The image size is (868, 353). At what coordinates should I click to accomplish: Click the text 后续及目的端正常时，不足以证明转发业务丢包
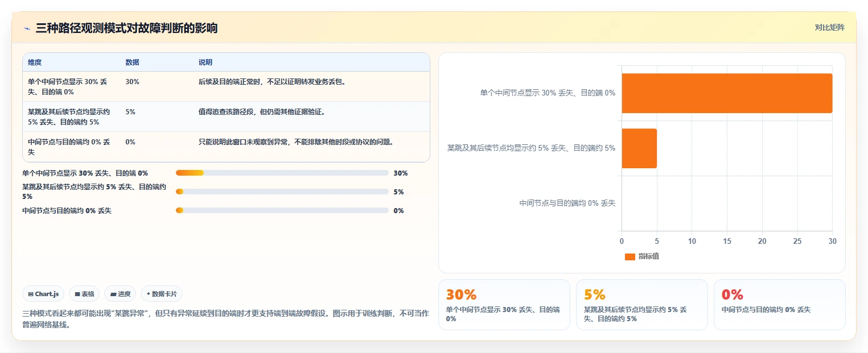pos(272,82)
